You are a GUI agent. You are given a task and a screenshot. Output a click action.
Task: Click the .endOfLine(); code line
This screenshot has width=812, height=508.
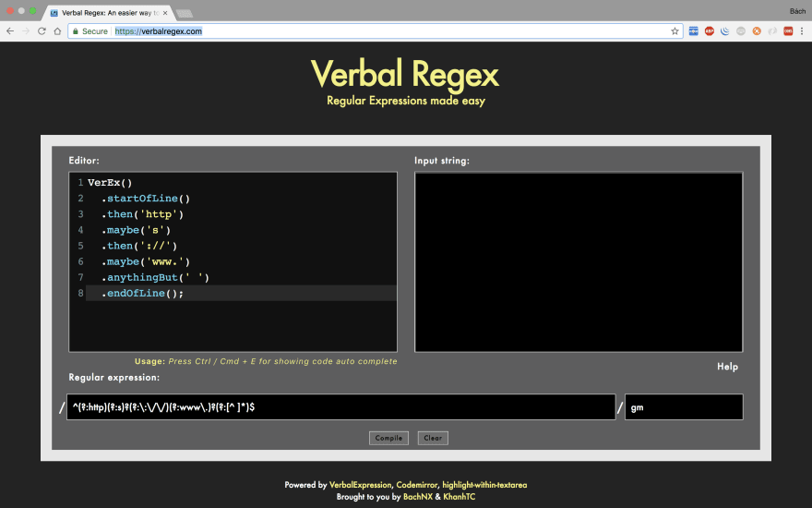click(x=142, y=294)
